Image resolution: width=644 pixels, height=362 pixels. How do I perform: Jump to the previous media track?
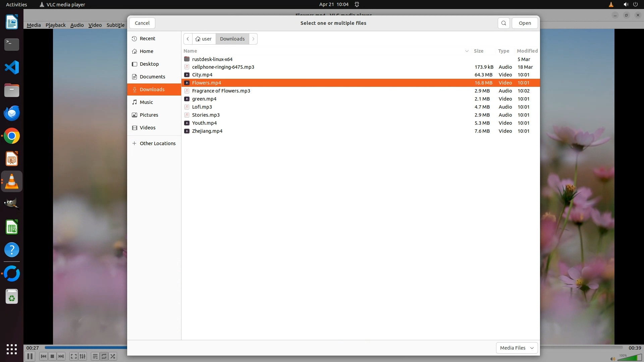pyautogui.click(x=43, y=356)
